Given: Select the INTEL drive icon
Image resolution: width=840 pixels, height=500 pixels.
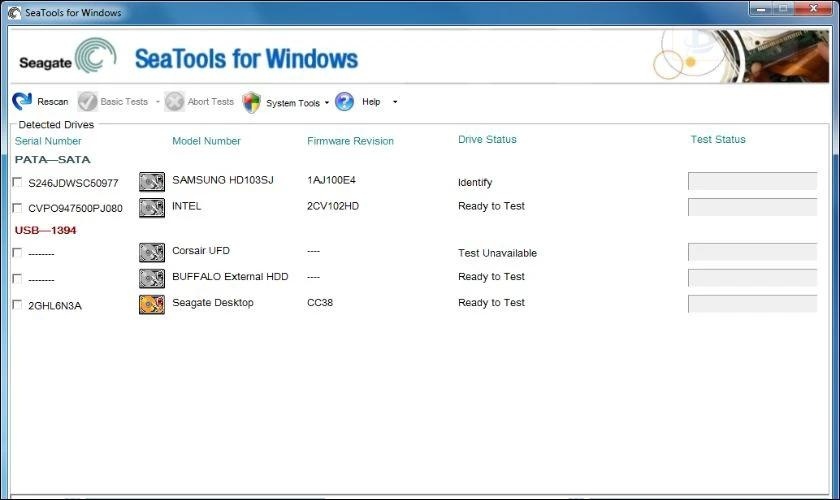Looking at the screenshot, I should [152, 208].
